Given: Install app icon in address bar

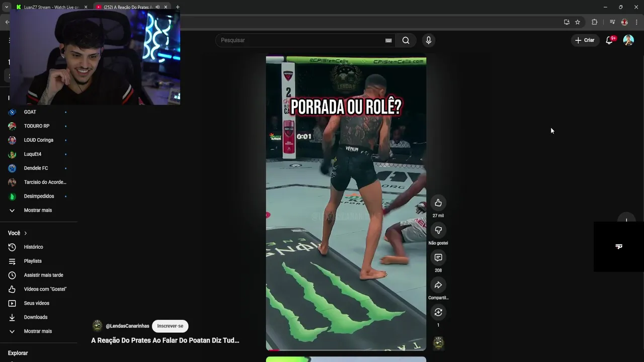Looking at the screenshot, I should click(567, 22).
